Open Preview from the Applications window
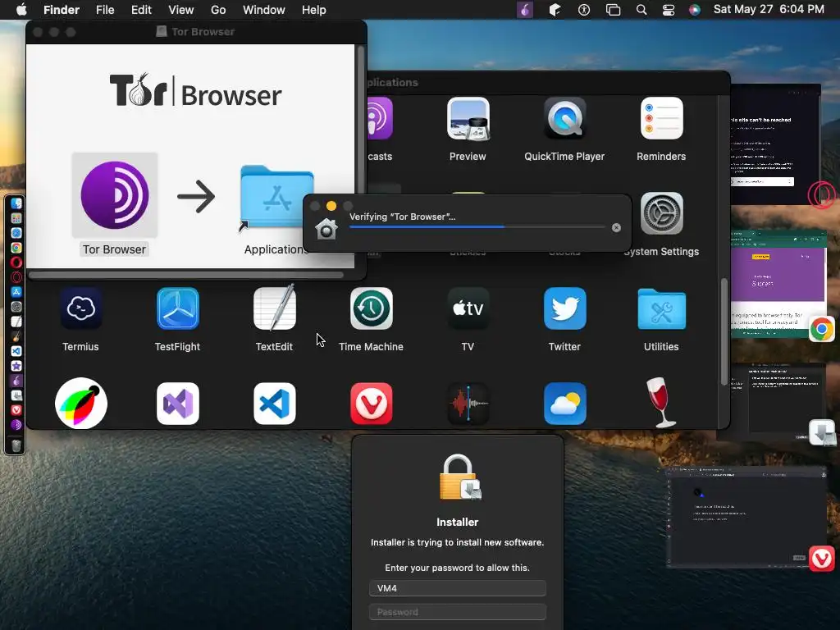Screen dimensions: 840x630 click(468, 119)
